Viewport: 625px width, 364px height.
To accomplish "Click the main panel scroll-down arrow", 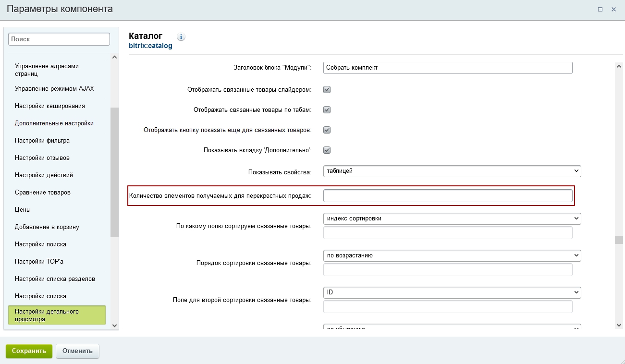I will (x=619, y=325).
